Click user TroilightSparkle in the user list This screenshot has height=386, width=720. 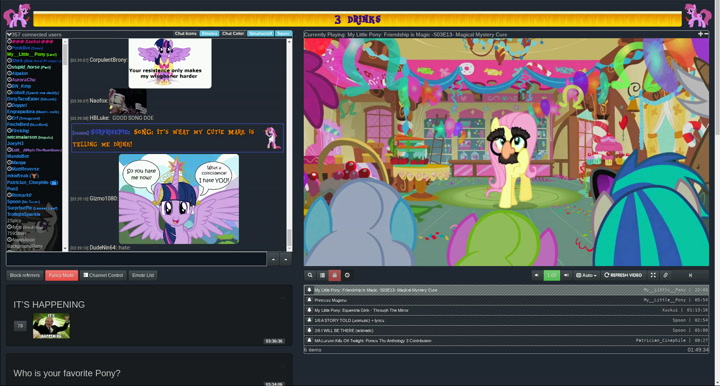[23, 215]
